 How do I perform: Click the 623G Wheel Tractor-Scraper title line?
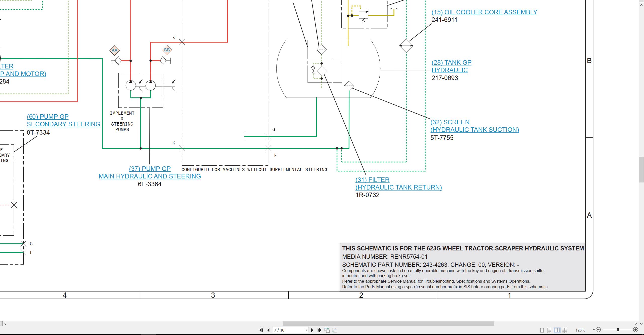click(x=463, y=248)
